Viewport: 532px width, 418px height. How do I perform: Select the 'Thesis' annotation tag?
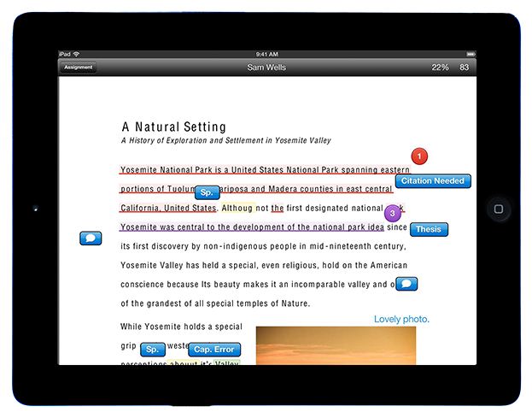point(429,229)
